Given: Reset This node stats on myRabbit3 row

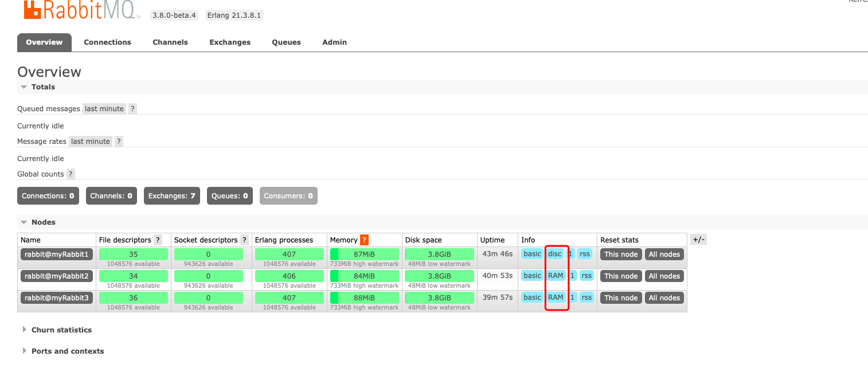Looking at the screenshot, I should (x=621, y=297).
